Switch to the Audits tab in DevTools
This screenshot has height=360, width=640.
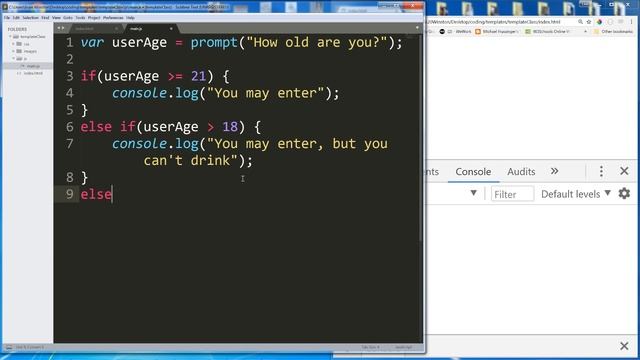[521, 172]
